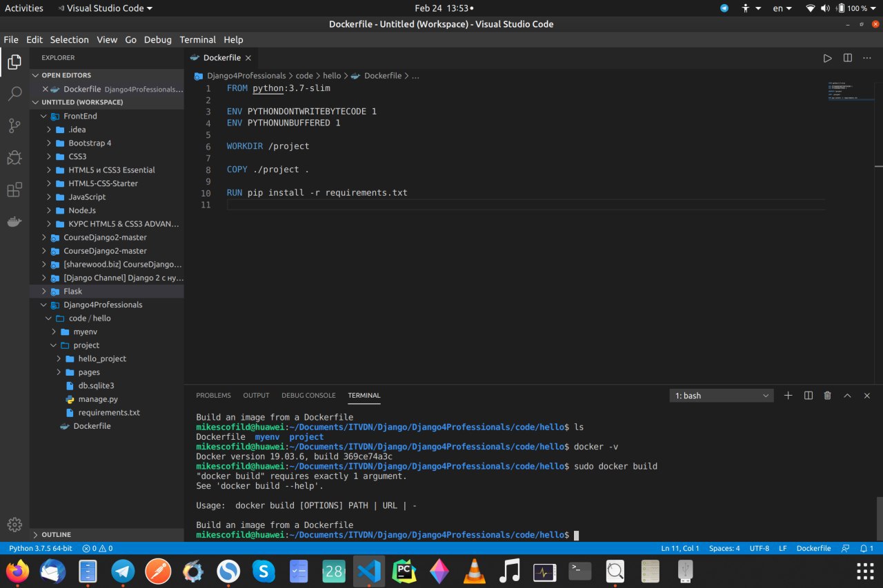Collapse the Django4Professionals folder
This screenshot has width=883, height=588.
tap(107, 305)
